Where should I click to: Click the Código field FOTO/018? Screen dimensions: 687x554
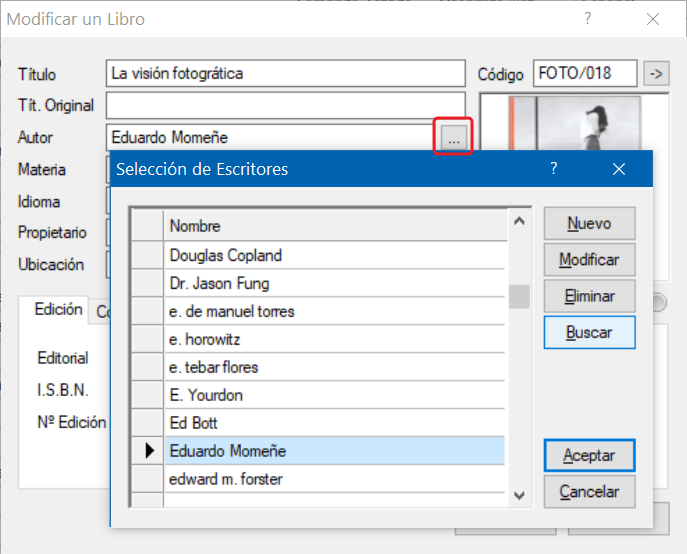[585, 73]
